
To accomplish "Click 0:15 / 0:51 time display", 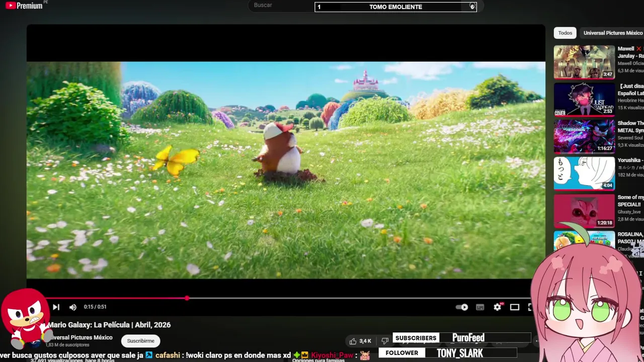I will [95, 307].
